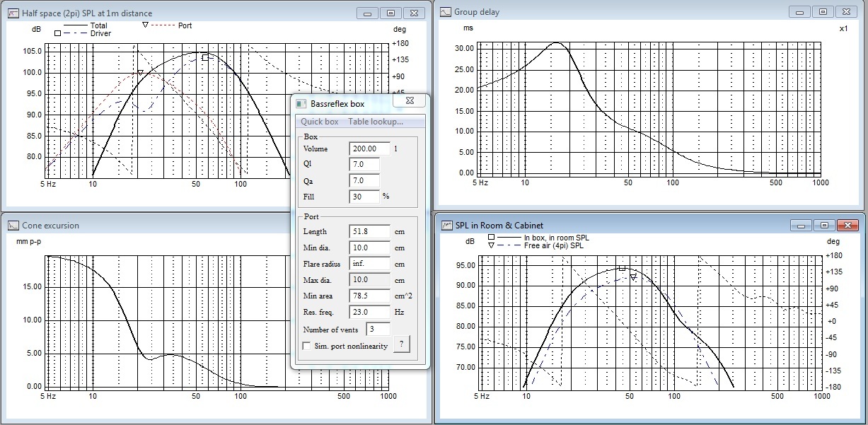868x425 pixels.
Task: Edit the port Length field
Action: (370, 231)
